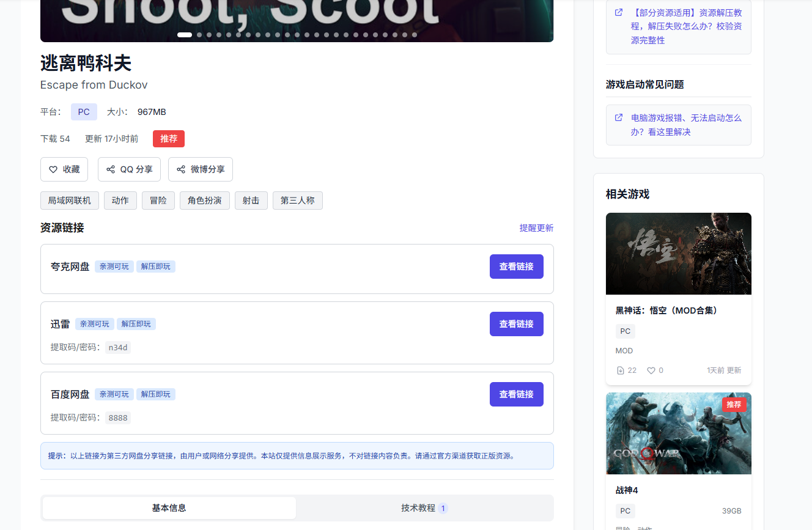Click external link icon beside 资源解压教程

[619, 13]
